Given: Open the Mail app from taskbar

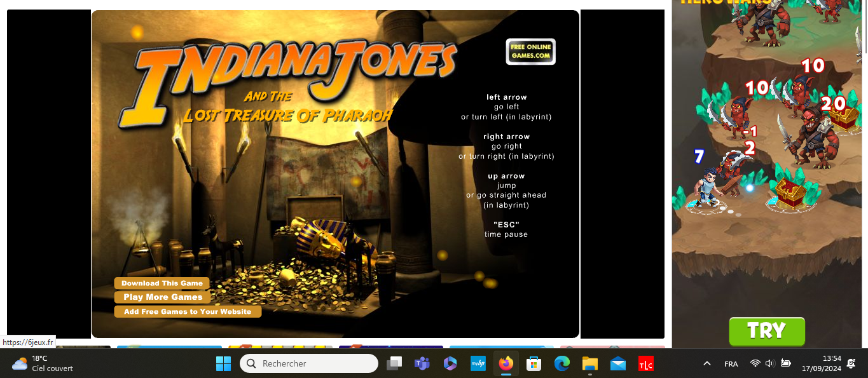Looking at the screenshot, I should pos(618,363).
